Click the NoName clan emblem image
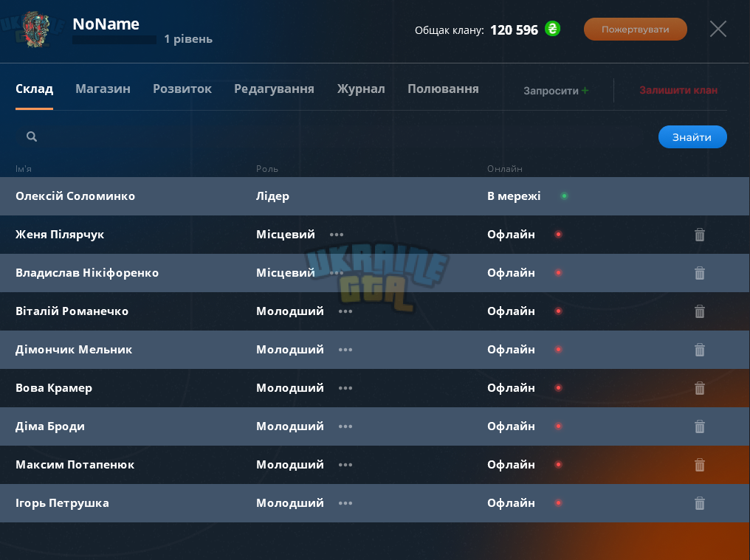This screenshot has width=750, height=560. coord(36,30)
